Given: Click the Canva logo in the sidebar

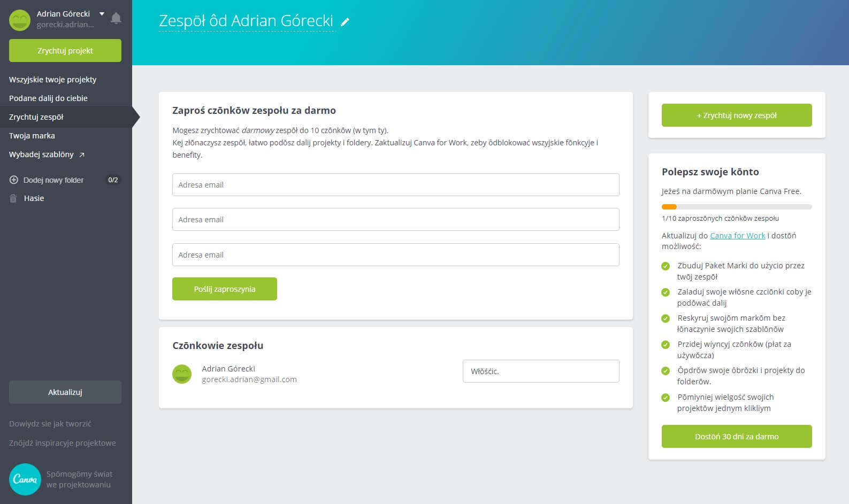Looking at the screenshot, I should click(x=25, y=479).
